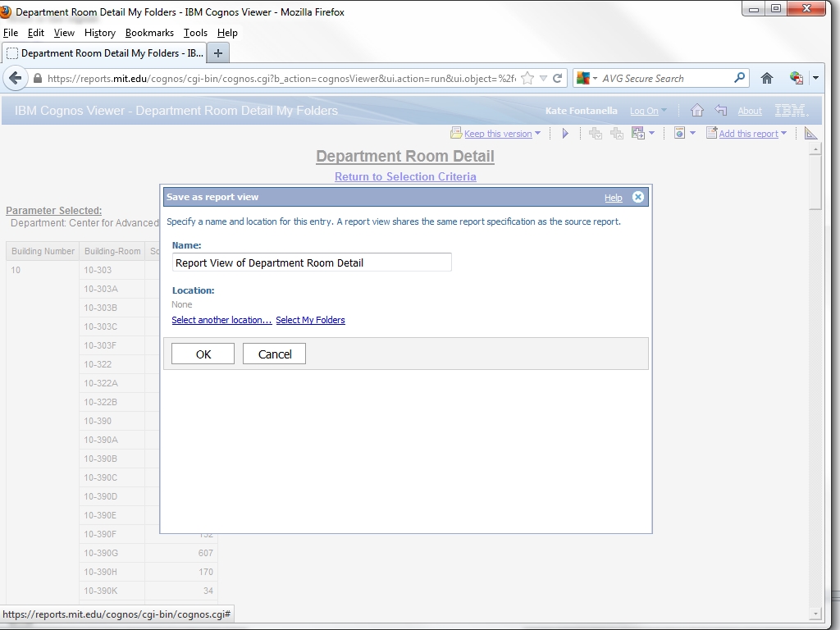The height and width of the screenshot is (630, 840).
Task: Click the view format (HTML) icon
Action: (x=679, y=134)
